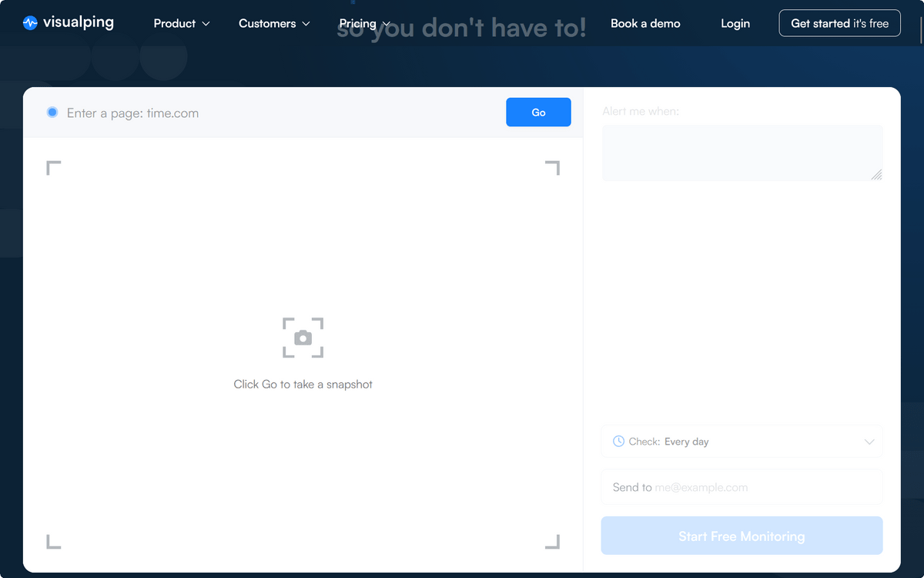Grab the alert textarea resize handle
Screen dimensions: 924x578
point(876,175)
